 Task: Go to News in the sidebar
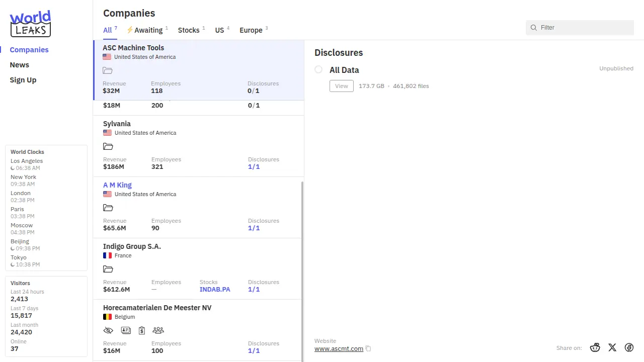pos(20,65)
